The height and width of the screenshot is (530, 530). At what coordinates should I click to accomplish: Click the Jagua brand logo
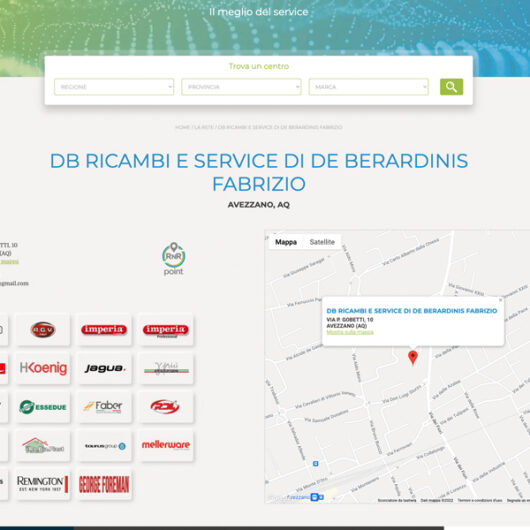(104, 368)
